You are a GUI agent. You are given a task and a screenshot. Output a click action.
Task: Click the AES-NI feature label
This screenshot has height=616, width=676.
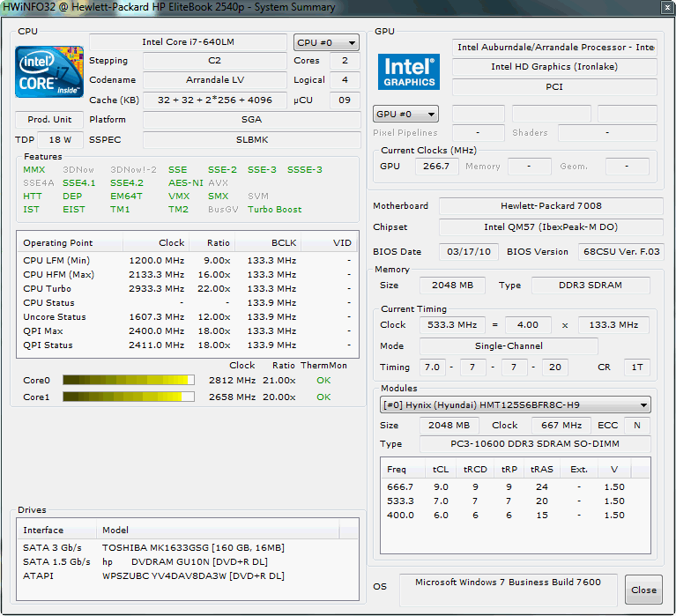click(185, 182)
